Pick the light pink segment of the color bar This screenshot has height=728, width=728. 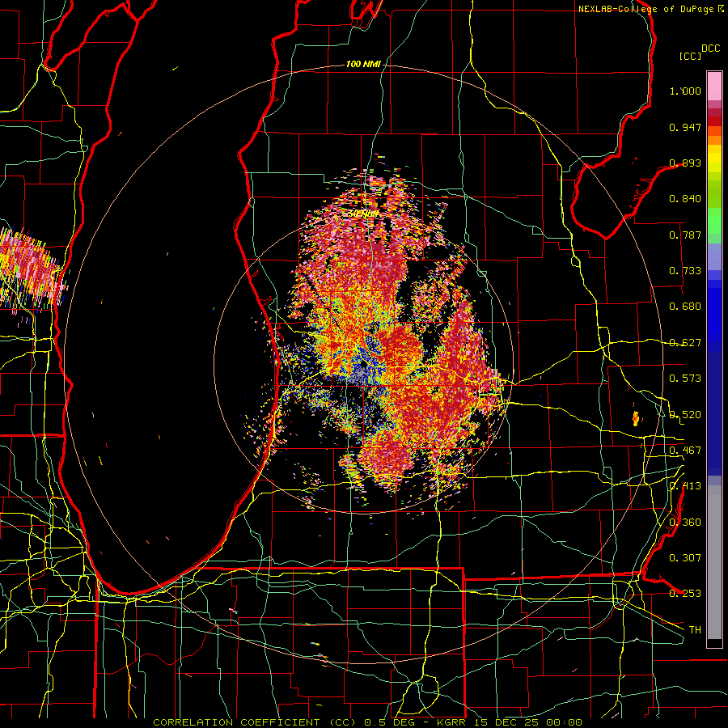pos(714,86)
